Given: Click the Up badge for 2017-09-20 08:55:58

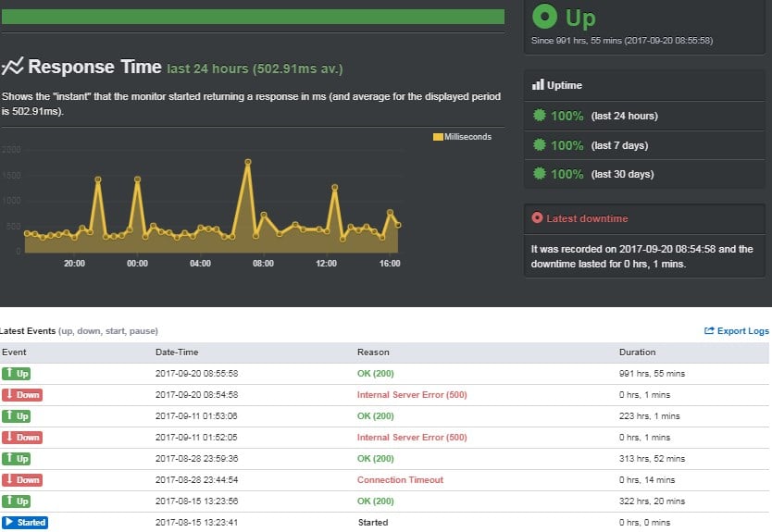Looking at the screenshot, I should click(x=17, y=373).
